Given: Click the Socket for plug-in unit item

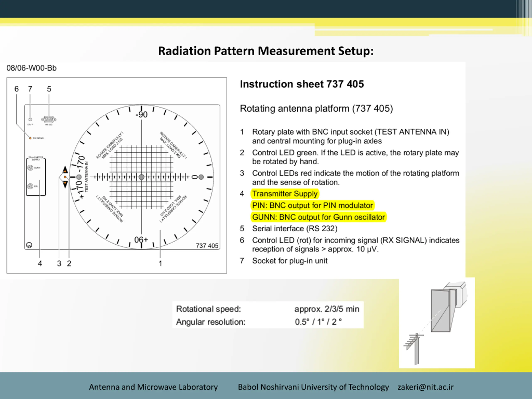Looking at the screenshot, I should 289,261.
